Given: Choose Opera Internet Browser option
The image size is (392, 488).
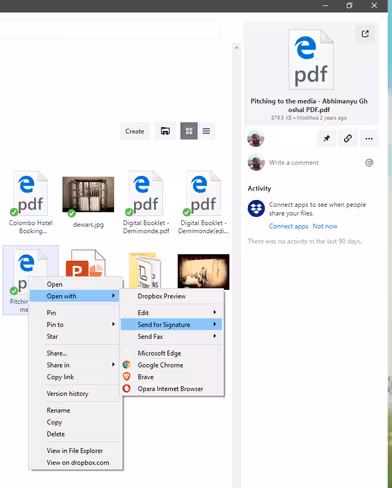Looking at the screenshot, I should [172, 389].
